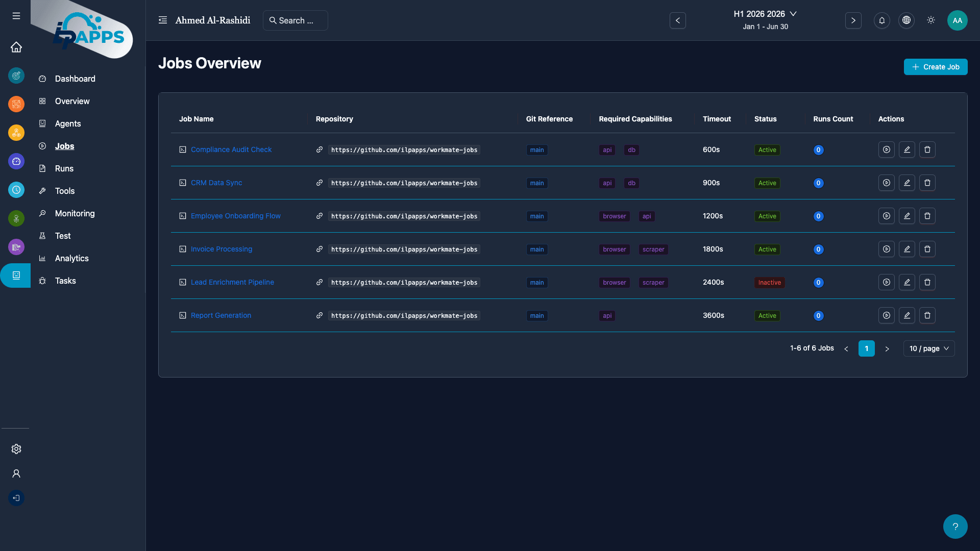Click the logout icon at sidebar bottom
Viewport: 980px width, 551px height.
[16, 498]
